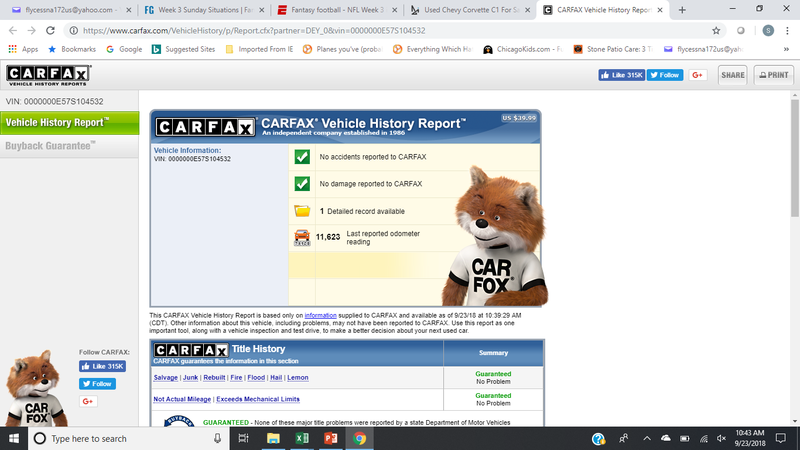Screen dimensions: 800x450
Task: Select Buyback Guarantee sidebar item
Action: [69, 146]
